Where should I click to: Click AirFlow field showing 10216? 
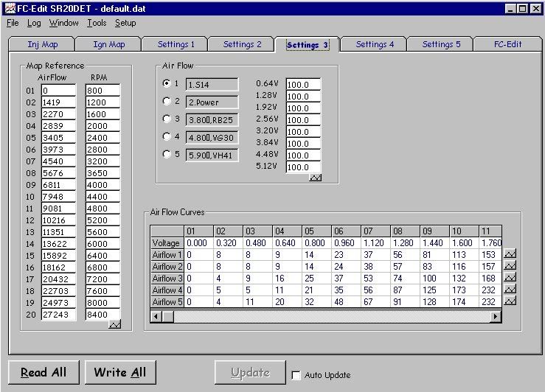pyautogui.click(x=58, y=220)
